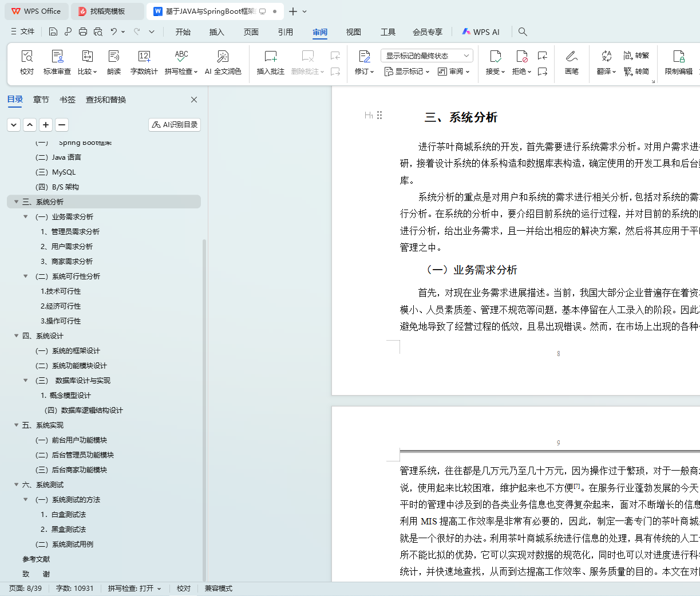Open 显示标记 dropdown menu
700x596 pixels.
pyautogui.click(x=407, y=72)
